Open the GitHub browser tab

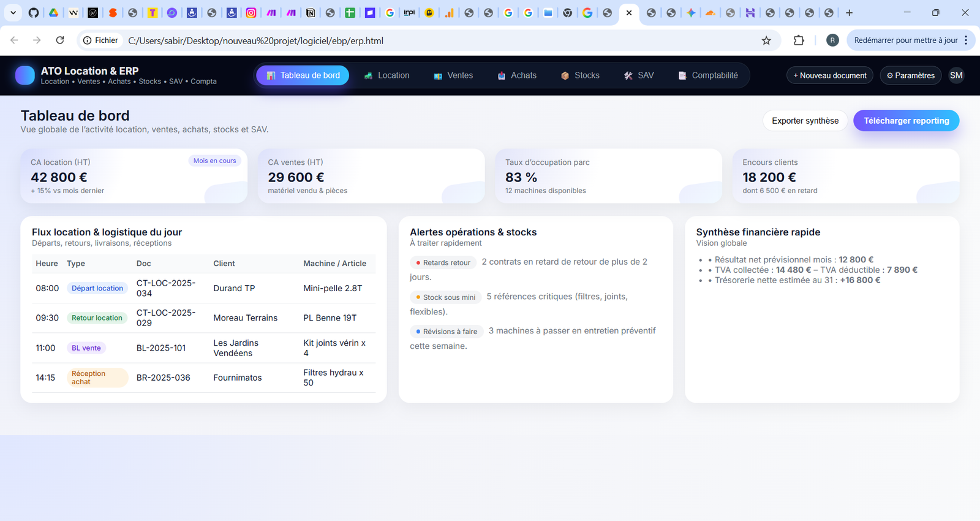(34, 13)
